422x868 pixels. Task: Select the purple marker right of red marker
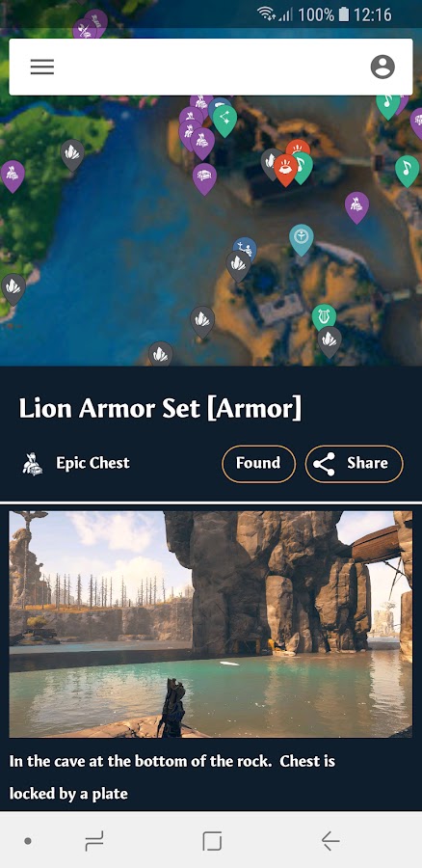click(x=356, y=207)
